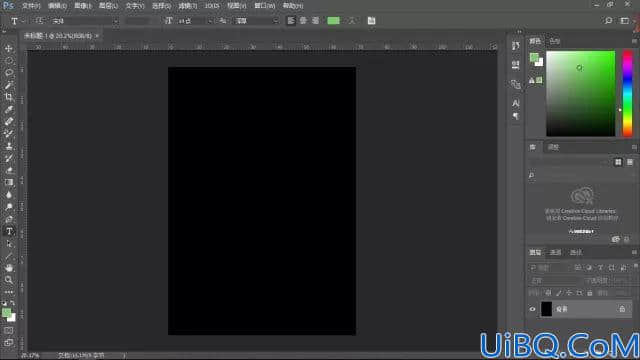This screenshot has height=360, width=640.
Task: Select the Magic Wand tool
Action: coord(9,85)
